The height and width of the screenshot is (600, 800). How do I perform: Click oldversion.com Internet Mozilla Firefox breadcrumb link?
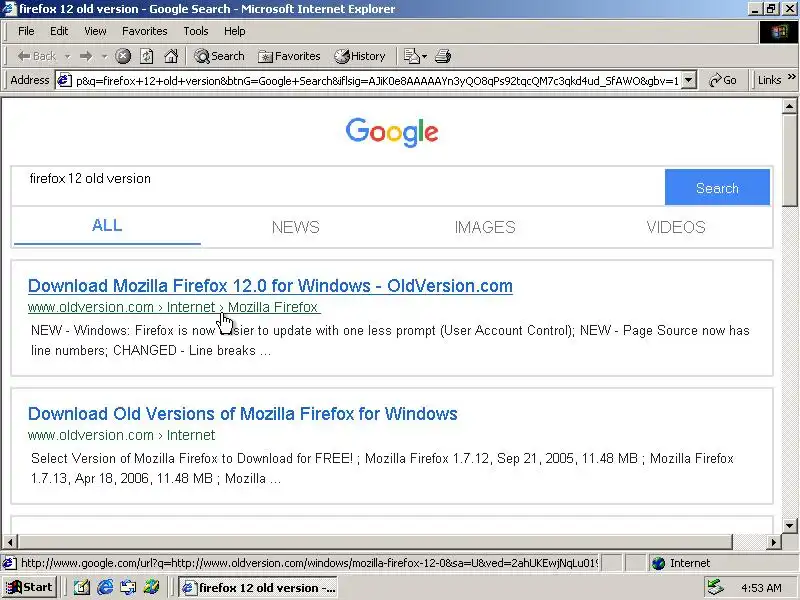pos(174,307)
